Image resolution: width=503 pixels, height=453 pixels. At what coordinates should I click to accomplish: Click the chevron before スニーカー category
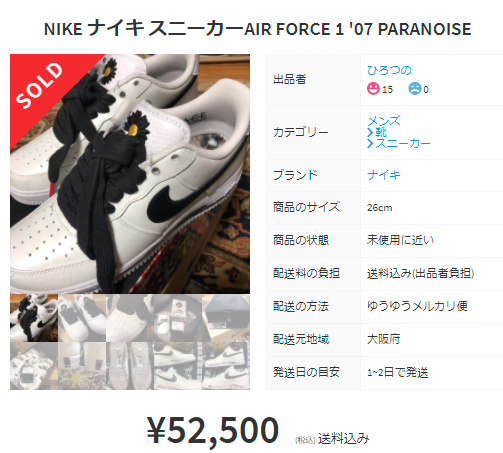[x=370, y=144]
